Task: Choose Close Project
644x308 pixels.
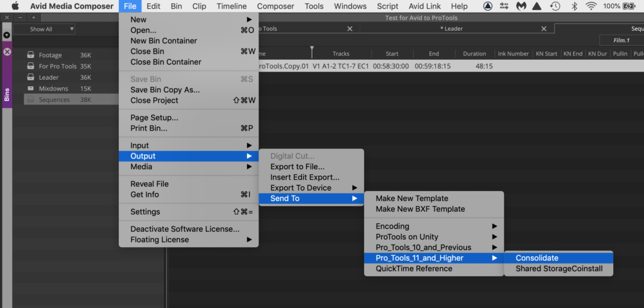Action: [189, 100]
